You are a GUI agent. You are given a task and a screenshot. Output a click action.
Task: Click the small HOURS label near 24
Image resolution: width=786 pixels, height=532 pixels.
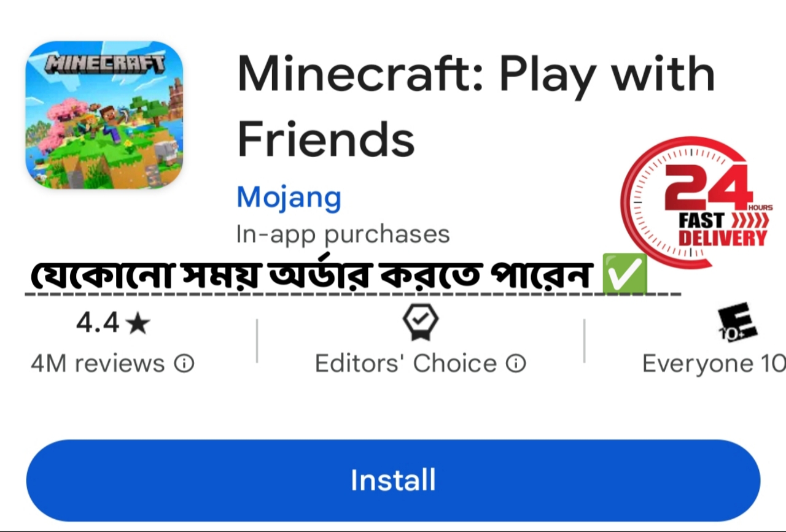tap(760, 208)
